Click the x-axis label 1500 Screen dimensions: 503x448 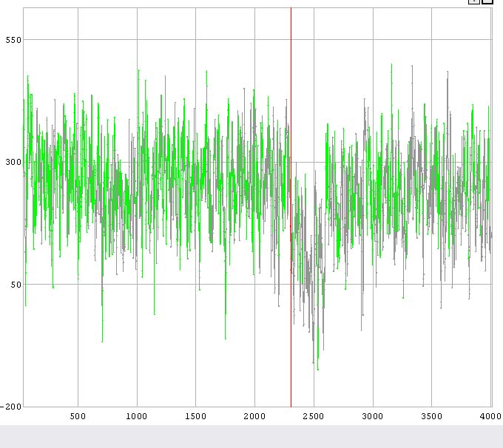point(196,416)
